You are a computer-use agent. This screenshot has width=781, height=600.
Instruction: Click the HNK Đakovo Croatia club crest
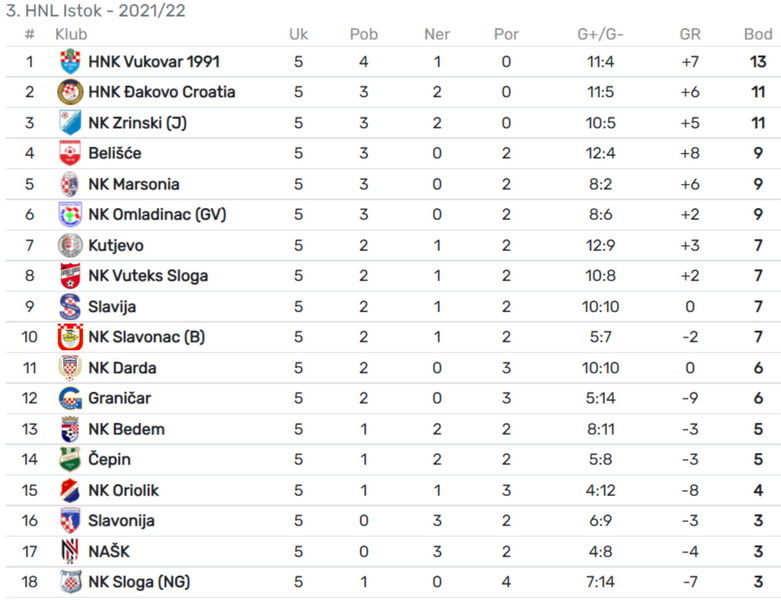click(70, 92)
